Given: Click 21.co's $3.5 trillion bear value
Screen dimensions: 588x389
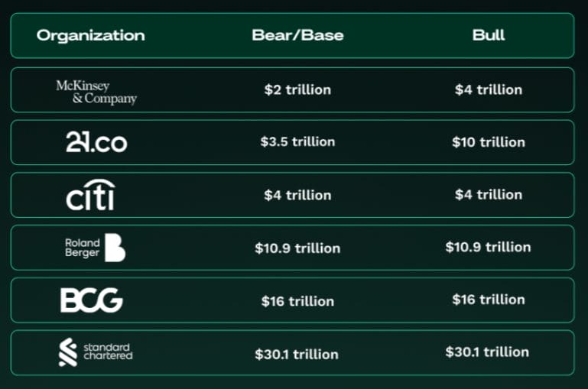Looking at the screenshot, I should coord(297,142).
